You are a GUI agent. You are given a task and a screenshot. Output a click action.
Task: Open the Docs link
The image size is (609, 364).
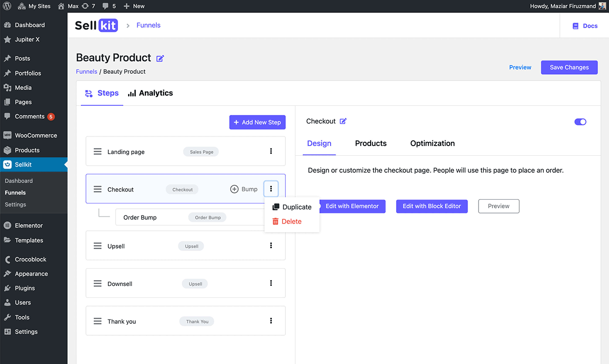tap(585, 26)
